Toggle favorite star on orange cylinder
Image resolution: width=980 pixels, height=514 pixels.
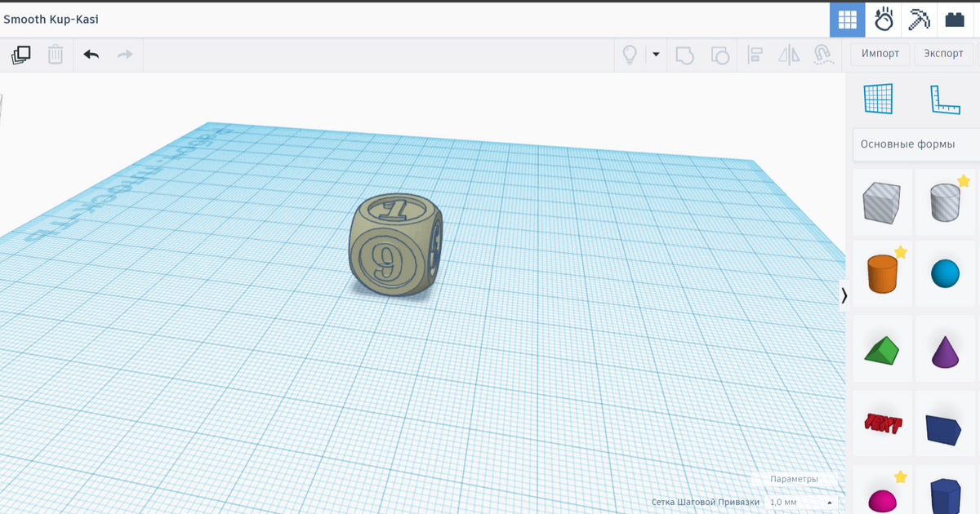click(x=901, y=252)
